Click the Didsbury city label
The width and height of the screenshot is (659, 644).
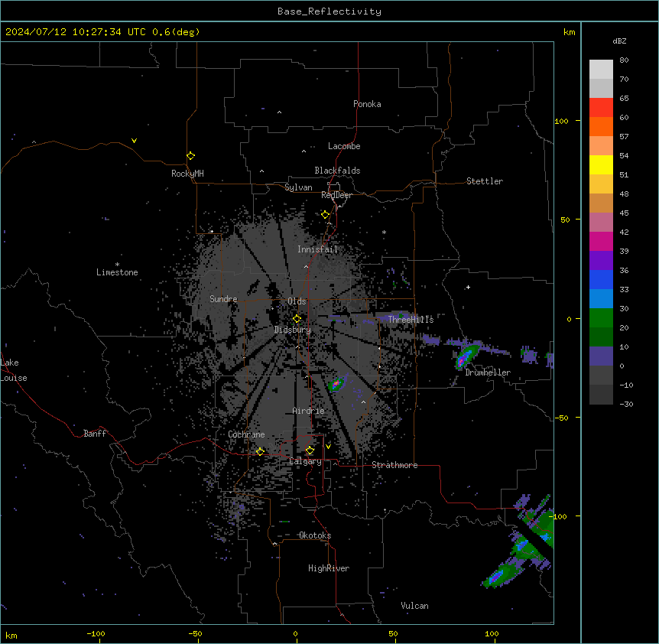tap(293, 330)
